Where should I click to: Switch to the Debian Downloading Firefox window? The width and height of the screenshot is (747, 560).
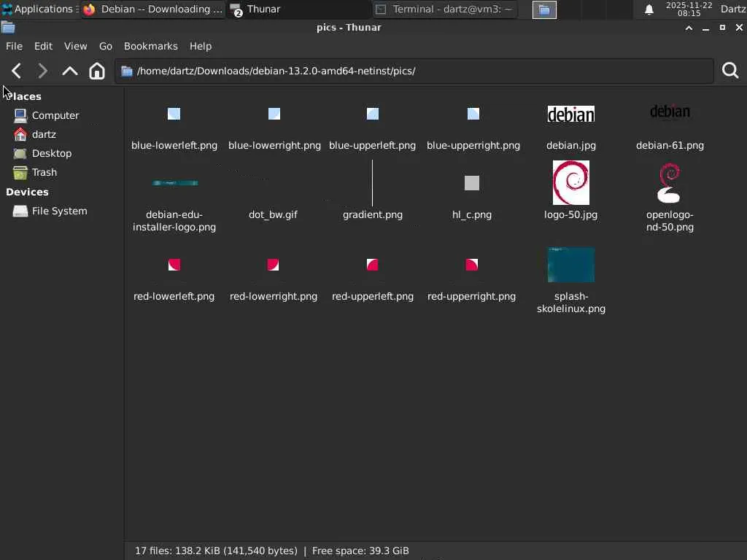(152, 9)
